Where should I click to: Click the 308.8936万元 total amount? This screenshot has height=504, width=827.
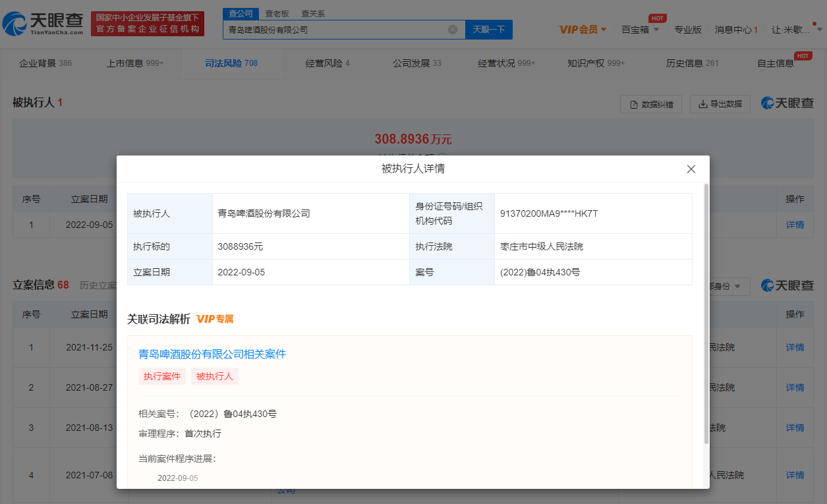point(413,139)
